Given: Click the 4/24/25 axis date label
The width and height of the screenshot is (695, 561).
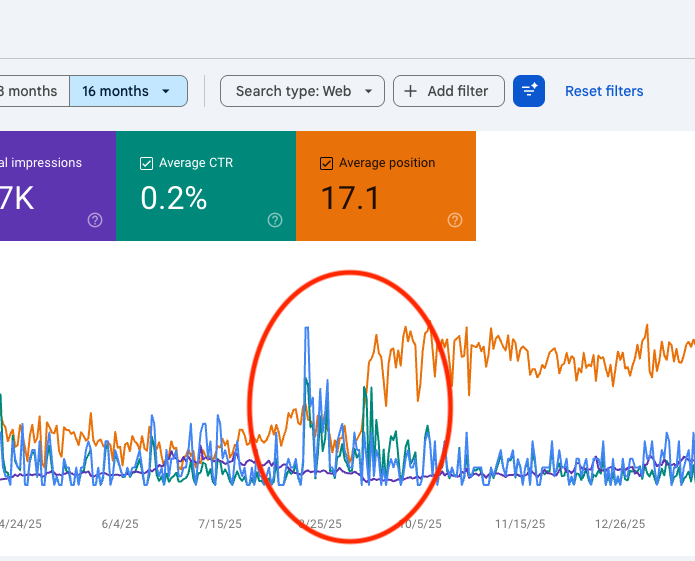Looking at the screenshot, I should (x=20, y=524).
